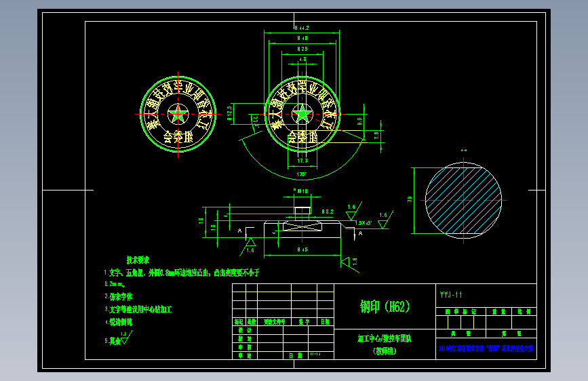Click the "39" dimension beside hatched circle
Viewport: 588px width, 381px height.
(x=410, y=199)
